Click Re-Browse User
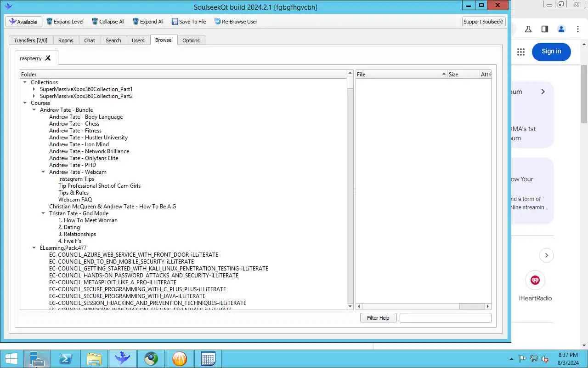The width and height of the screenshot is (588, 368). point(235,22)
